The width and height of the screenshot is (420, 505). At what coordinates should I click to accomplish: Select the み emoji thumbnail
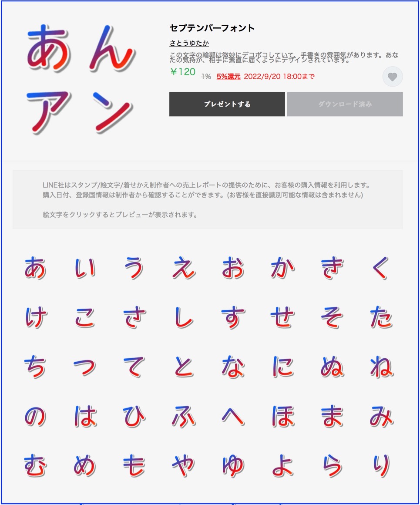point(381,416)
